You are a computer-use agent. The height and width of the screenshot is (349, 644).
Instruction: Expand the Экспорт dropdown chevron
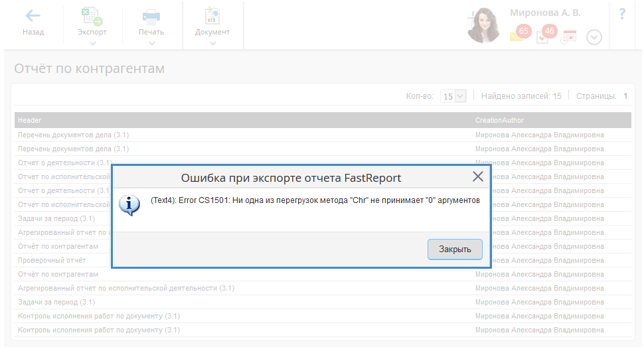(x=93, y=44)
